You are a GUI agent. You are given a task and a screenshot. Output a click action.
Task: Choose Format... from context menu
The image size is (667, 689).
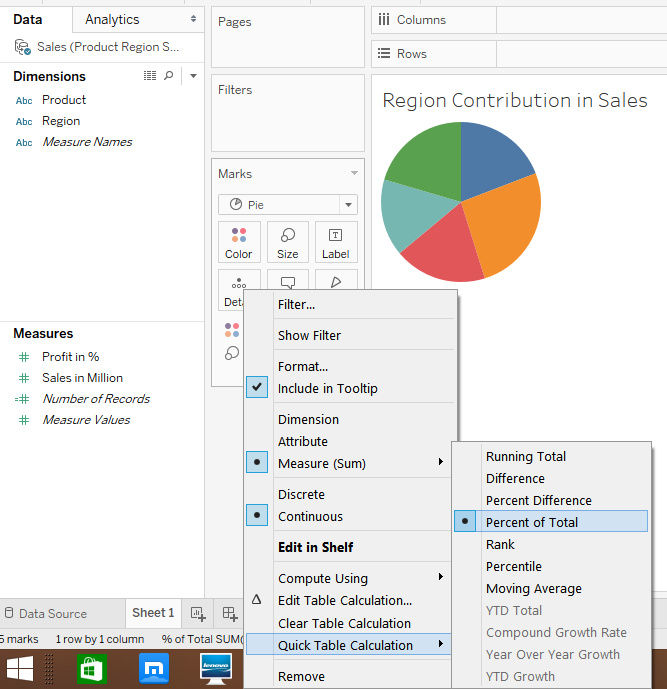pos(303,366)
